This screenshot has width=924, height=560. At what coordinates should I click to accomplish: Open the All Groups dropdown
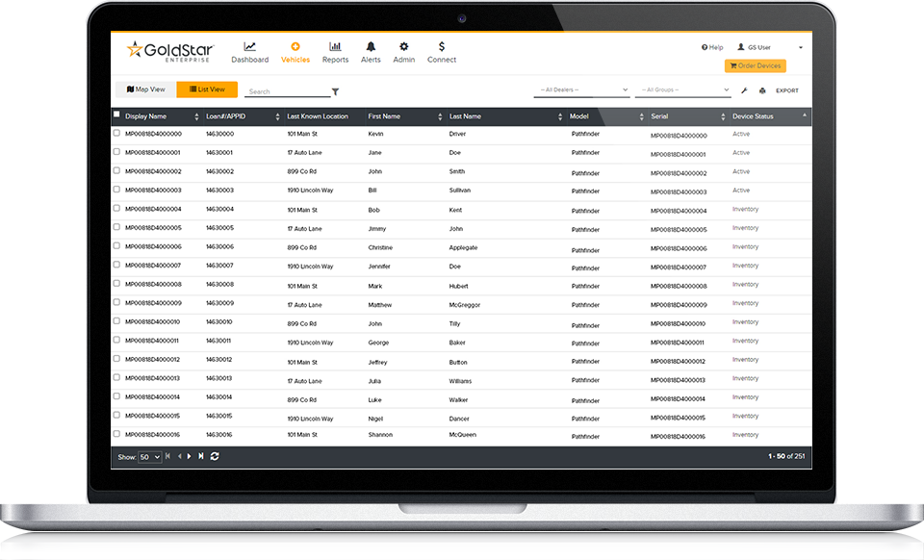pos(683,90)
